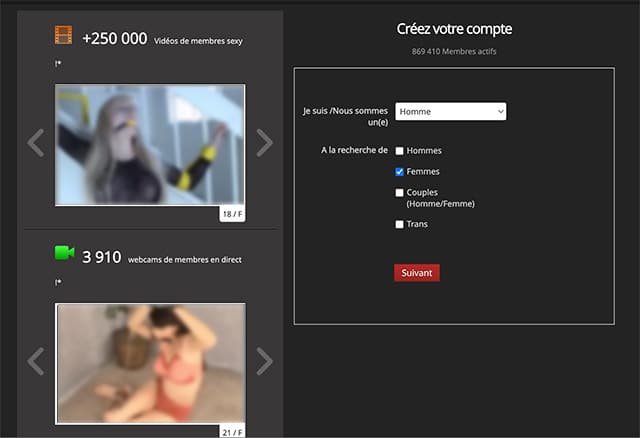The image size is (640, 438).
Task: Tick the Couples (Homme/Femme) checkbox
Action: pos(400,193)
